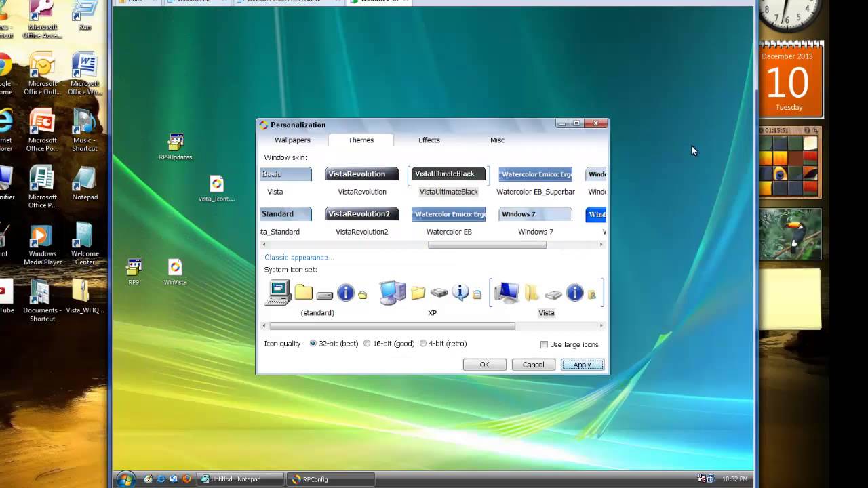Open the Run desktop icon
The width and height of the screenshot is (868, 488).
(x=85, y=16)
